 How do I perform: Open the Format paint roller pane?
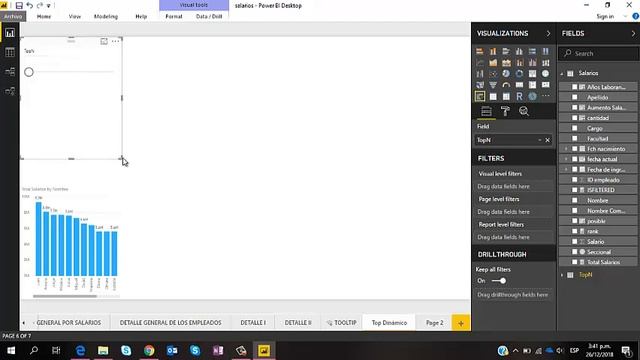tap(505, 111)
